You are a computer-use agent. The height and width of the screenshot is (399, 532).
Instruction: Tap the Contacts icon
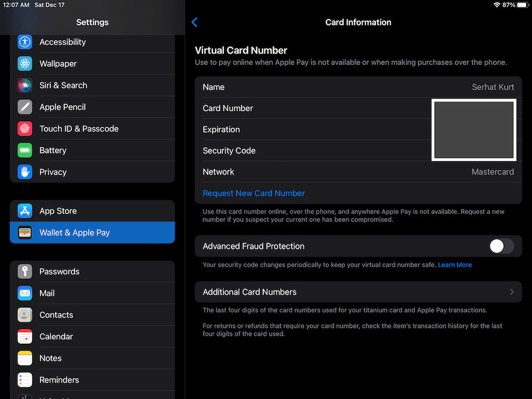pos(25,315)
